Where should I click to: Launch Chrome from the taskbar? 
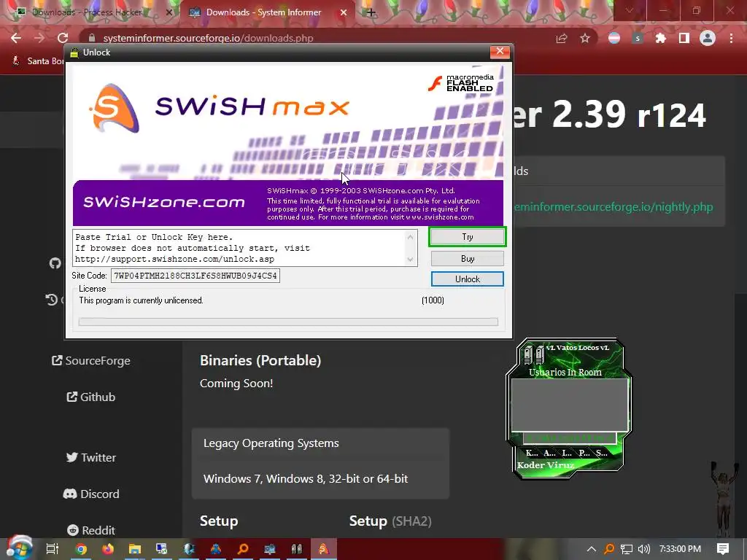click(82, 549)
